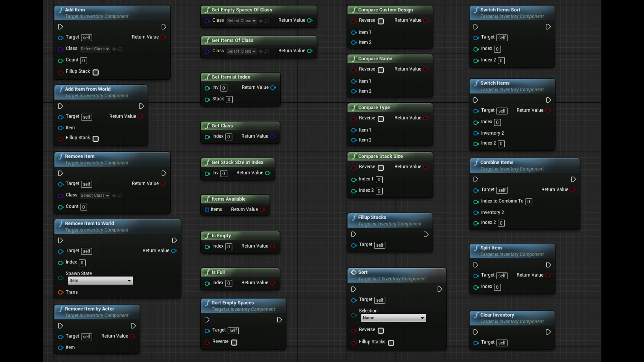Click the exec output pin on Switch Items Sort
Viewport: 644px width, 362px height.
(548, 27)
